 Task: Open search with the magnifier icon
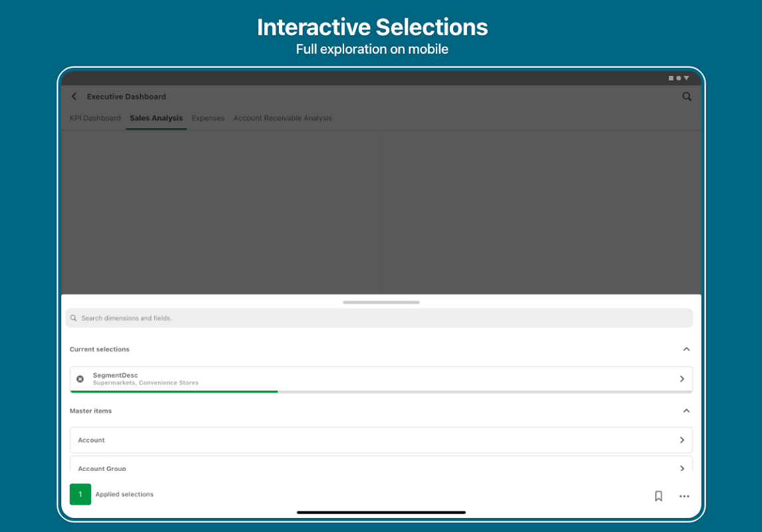click(x=687, y=96)
